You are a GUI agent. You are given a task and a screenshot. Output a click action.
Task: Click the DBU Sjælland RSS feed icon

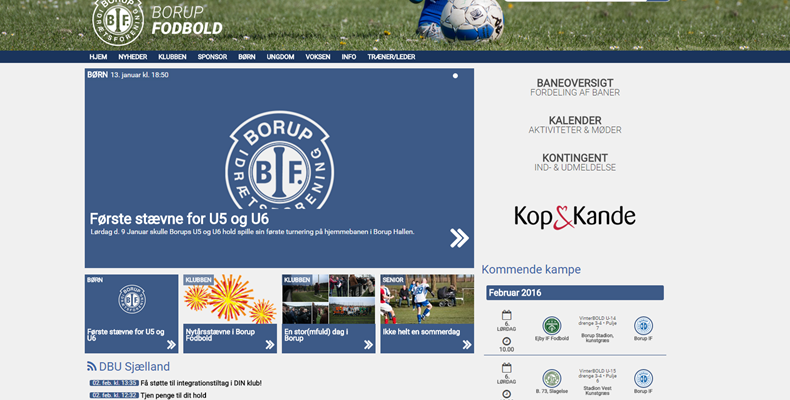coord(92,367)
